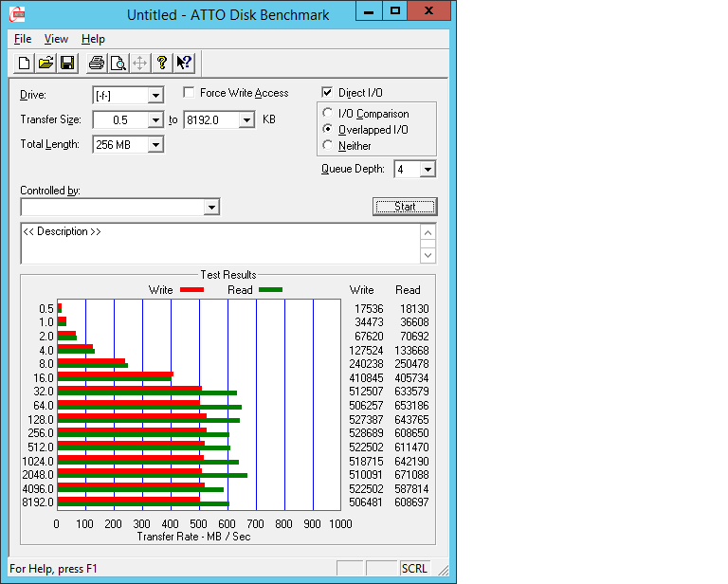This screenshot has width=728, height=584.
Task: Click the 8192.0 chart row label
Action: point(38,502)
